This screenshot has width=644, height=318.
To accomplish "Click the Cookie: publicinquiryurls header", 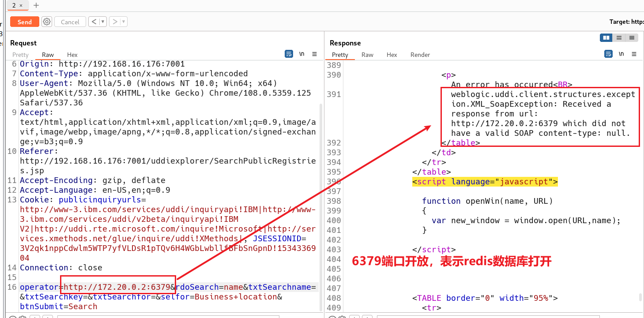I will (x=83, y=200).
